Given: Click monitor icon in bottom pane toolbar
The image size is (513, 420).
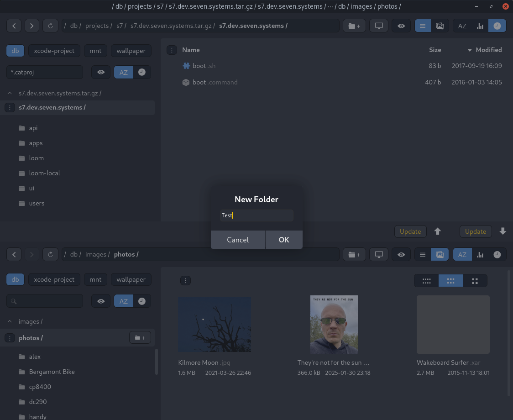Looking at the screenshot, I should pos(379,254).
